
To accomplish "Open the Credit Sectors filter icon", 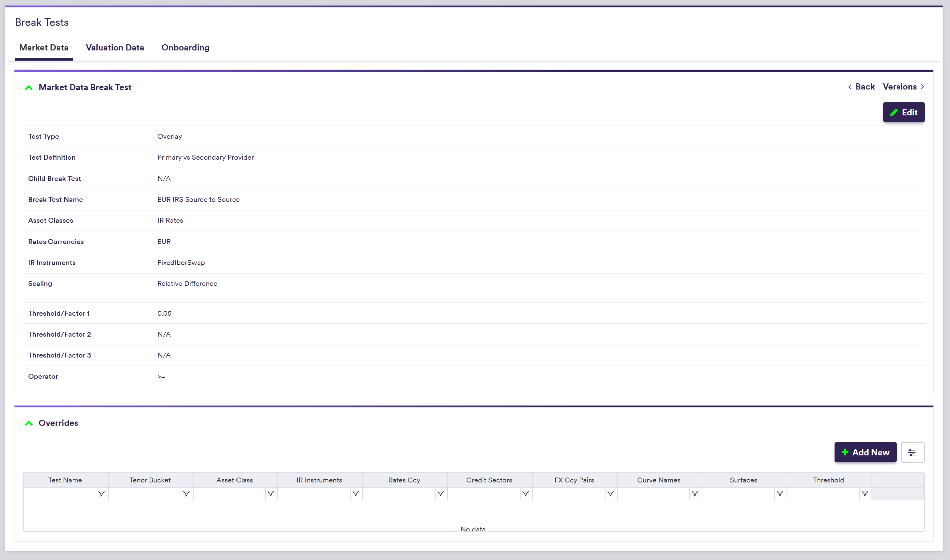I will coord(525,494).
